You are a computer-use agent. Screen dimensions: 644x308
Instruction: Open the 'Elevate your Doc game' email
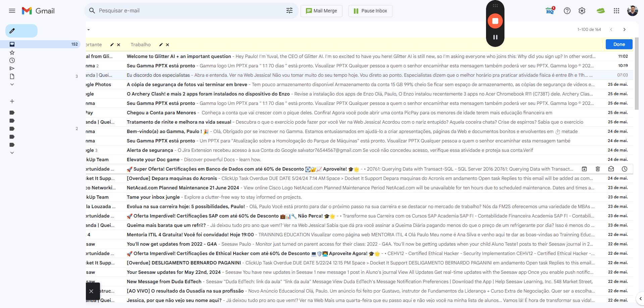pos(360,160)
